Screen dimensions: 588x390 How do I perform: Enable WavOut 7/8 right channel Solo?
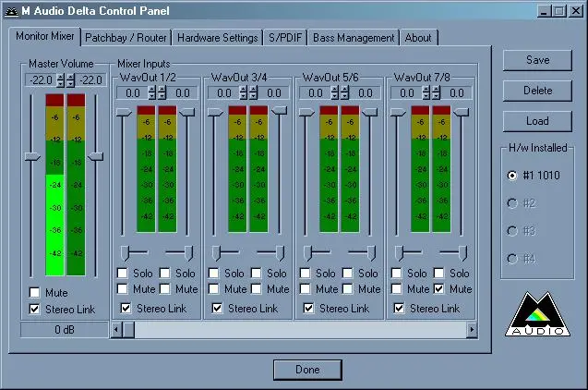(438, 273)
